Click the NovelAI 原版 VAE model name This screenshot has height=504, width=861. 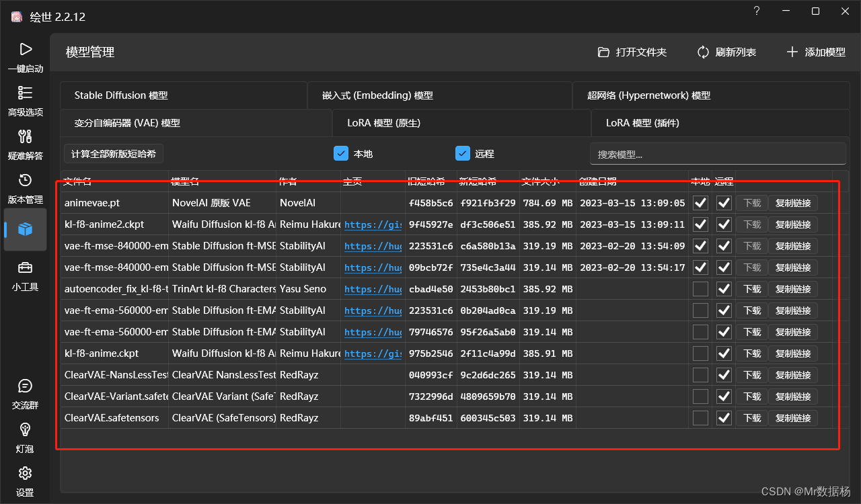pos(211,203)
